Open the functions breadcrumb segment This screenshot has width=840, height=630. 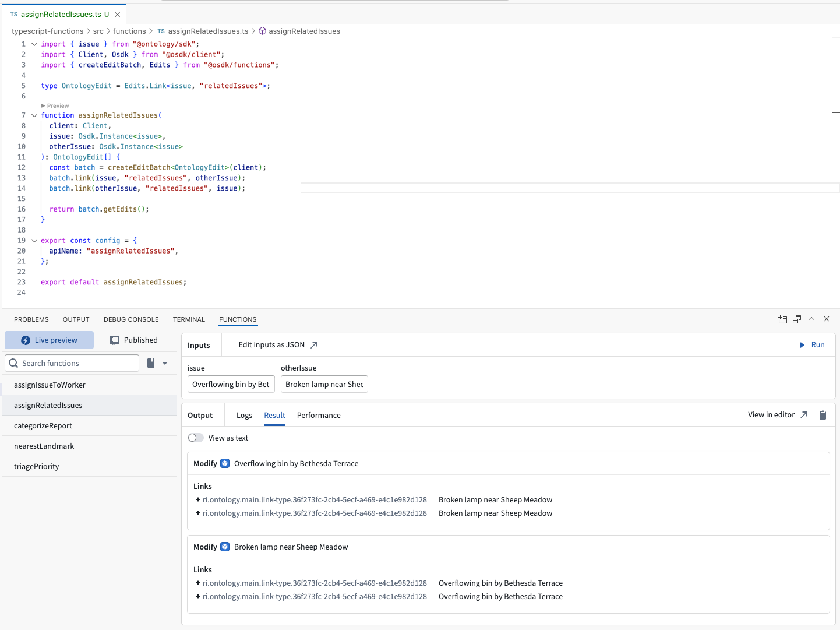[x=129, y=31]
